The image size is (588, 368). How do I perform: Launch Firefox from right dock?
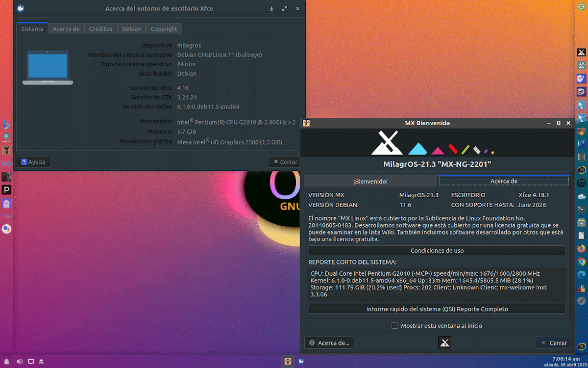(582, 249)
